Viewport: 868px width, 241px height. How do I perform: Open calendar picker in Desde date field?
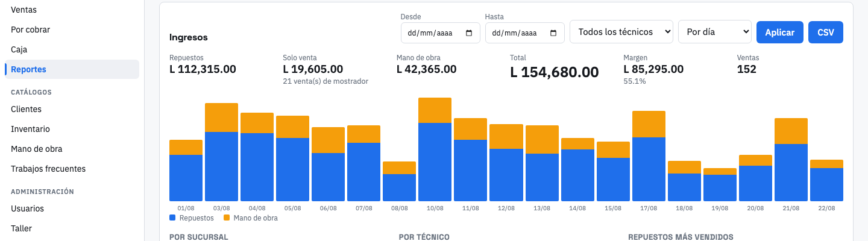point(469,33)
